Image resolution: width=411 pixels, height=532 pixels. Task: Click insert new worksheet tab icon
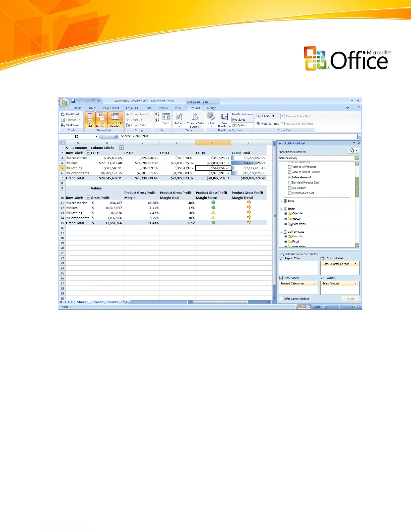125,302
